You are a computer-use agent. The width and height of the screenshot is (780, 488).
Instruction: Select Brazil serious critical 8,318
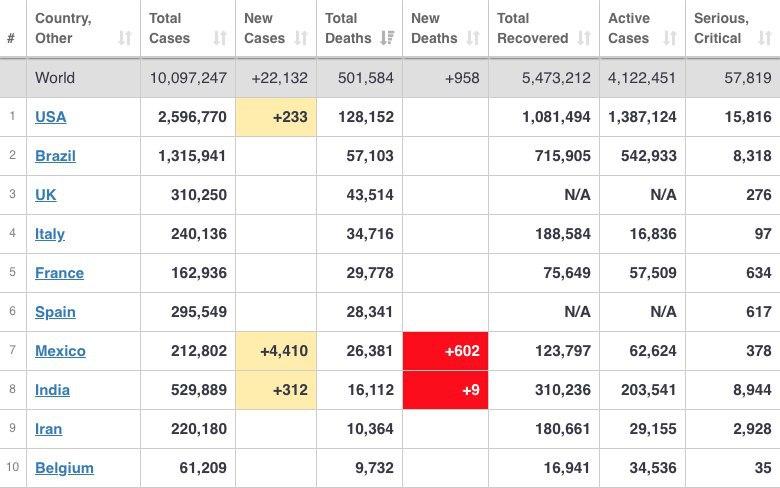(752, 156)
